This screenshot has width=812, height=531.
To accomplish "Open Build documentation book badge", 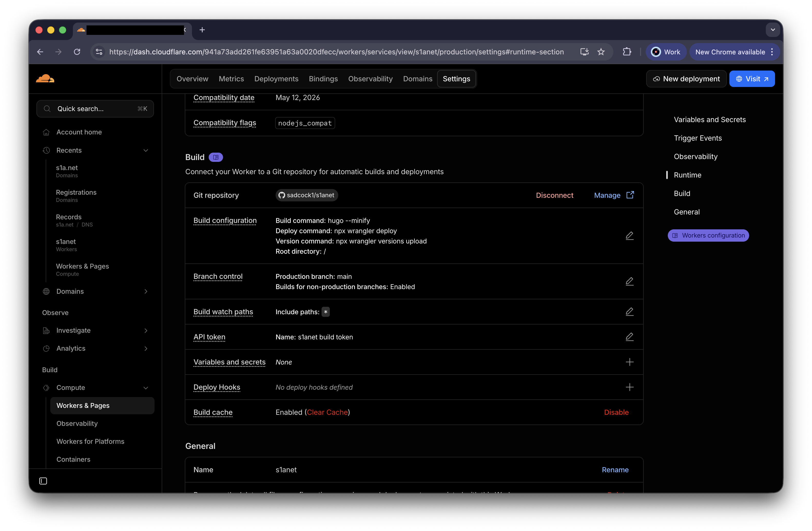I will 216,157.
